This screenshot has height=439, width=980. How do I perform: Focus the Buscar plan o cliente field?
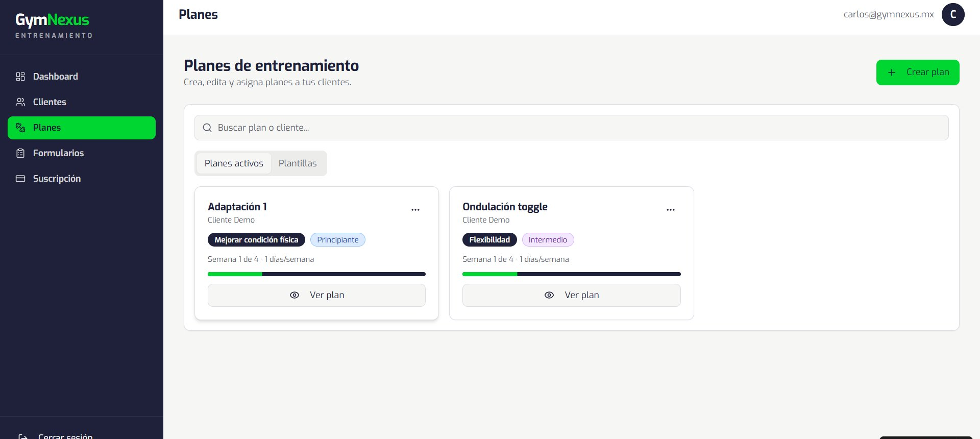point(572,128)
